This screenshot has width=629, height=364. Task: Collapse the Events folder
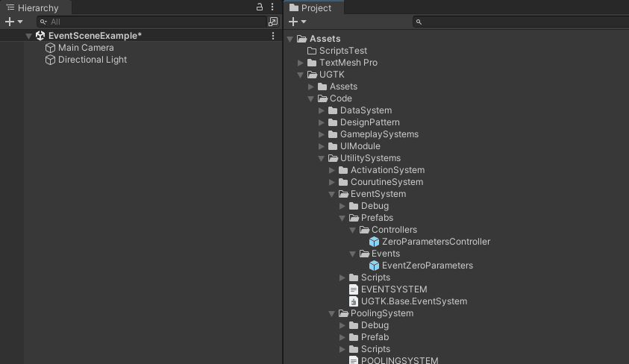coord(353,254)
